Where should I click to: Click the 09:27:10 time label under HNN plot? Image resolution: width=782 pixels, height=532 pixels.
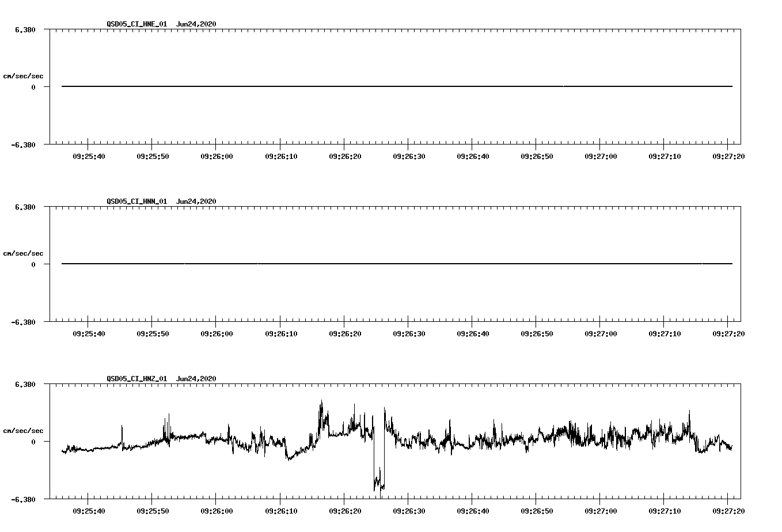665,333
